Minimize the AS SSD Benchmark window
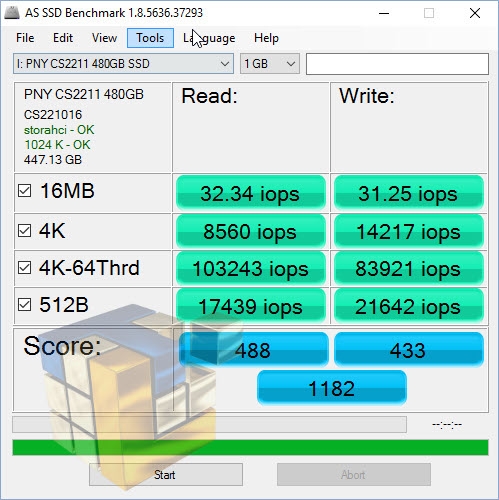Screen dimensions: 499x500 pyautogui.click(x=384, y=13)
